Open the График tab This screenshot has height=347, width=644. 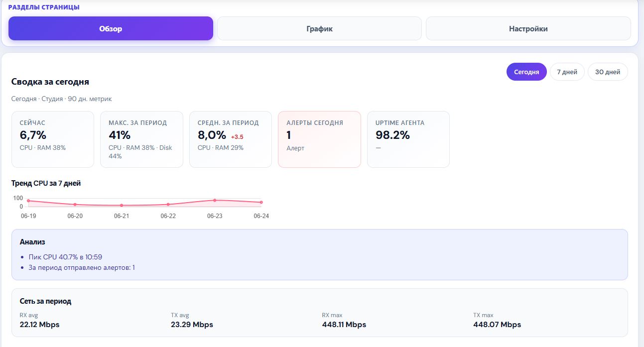(x=319, y=28)
